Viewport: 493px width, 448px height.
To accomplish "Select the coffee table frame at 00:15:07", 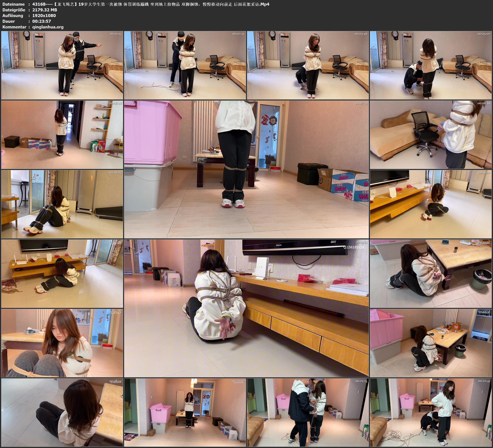I will point(431,274).
